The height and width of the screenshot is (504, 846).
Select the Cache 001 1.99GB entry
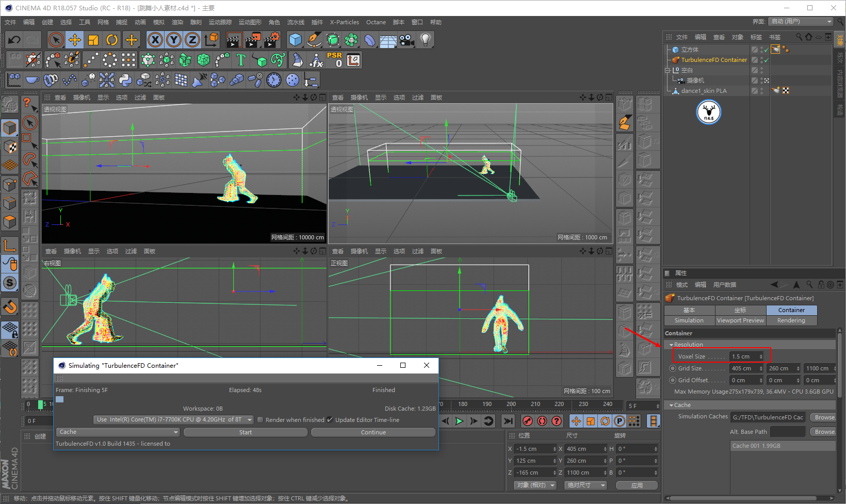click(783, 446)
